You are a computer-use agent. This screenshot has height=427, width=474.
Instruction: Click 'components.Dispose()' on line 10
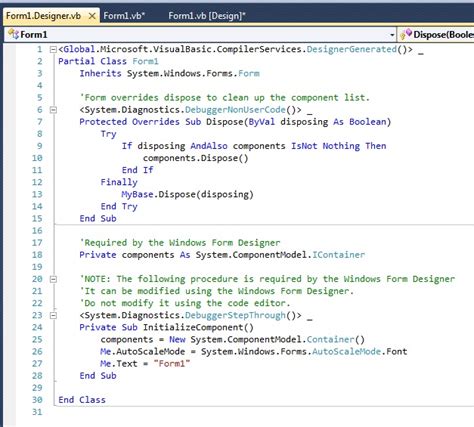pos(196,158)
